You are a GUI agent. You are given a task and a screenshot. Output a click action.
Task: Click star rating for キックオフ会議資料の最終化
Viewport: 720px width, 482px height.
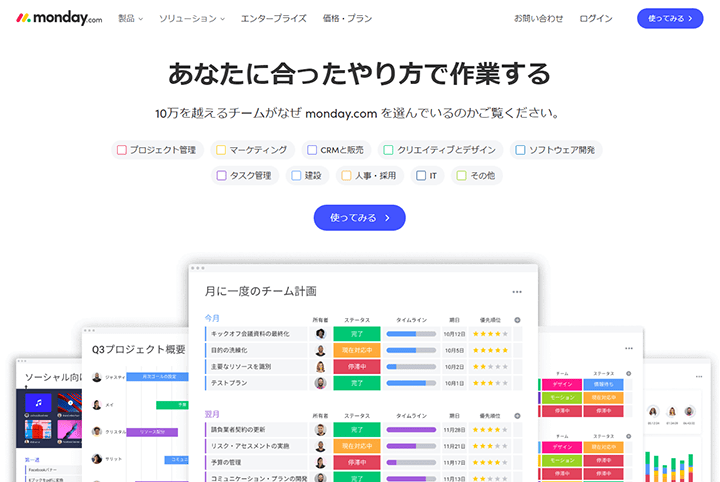(490, 334)
